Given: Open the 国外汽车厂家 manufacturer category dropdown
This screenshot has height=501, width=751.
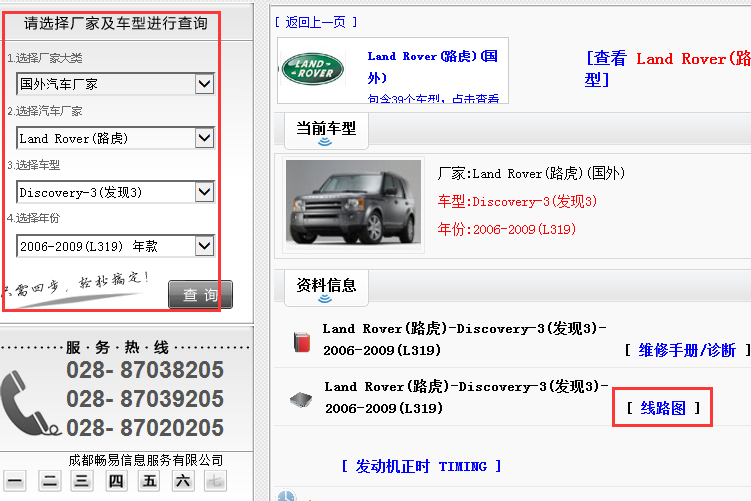Looking at the screenshot, I should pos(115,84).
